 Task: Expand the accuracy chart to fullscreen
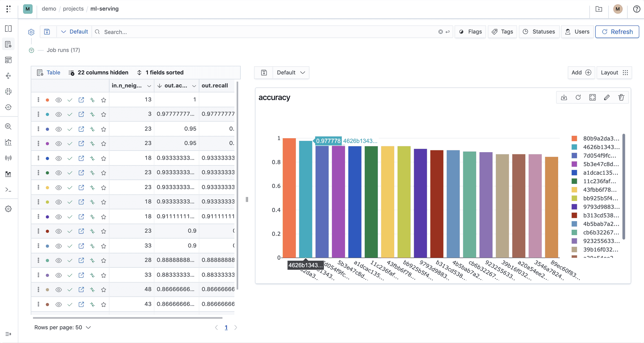click(592, 97)
